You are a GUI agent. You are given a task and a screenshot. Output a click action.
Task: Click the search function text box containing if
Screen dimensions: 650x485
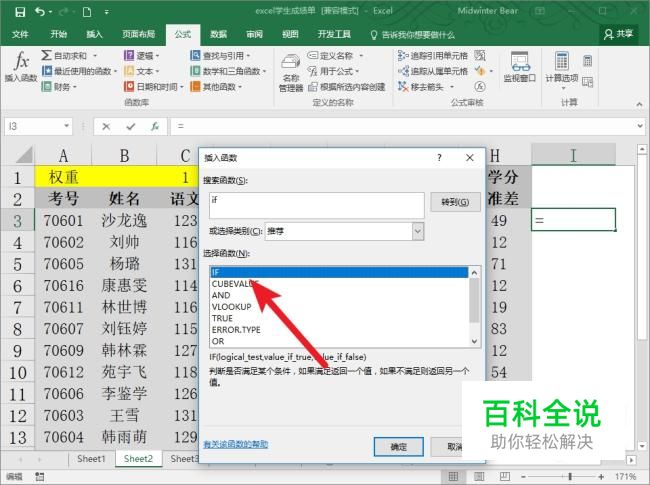(317, 205)
